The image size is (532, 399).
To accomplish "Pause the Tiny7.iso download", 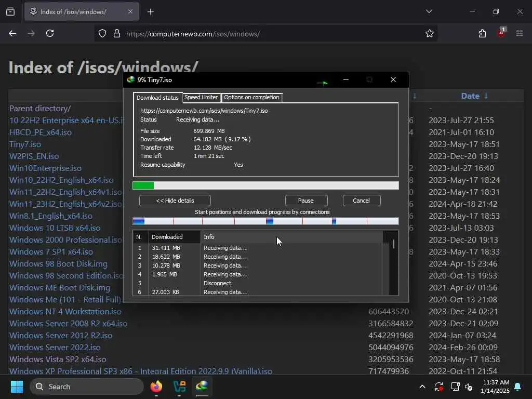I will click(306, 201).
